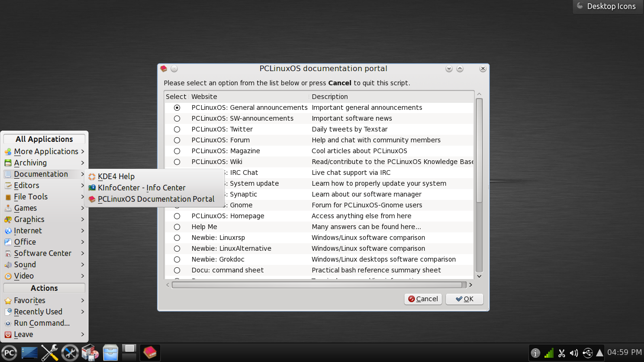Show hidden tray icons with the triangle arrow
Image resolution: width=644 pixels, height=362 pixels.
[600, 353]
